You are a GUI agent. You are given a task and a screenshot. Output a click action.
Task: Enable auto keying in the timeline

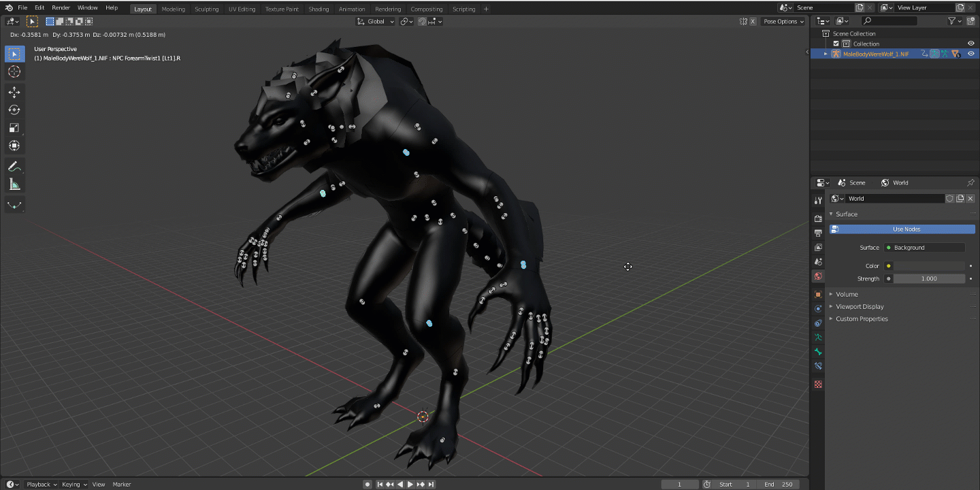[367, 485]
